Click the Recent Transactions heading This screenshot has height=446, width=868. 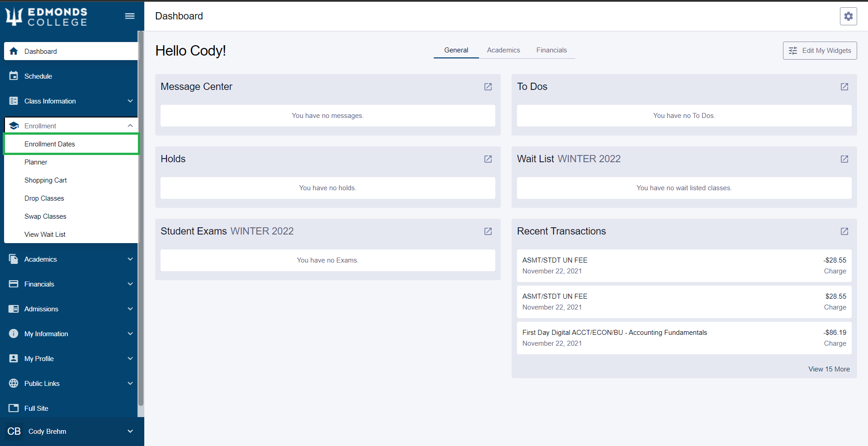coord(561,231)
